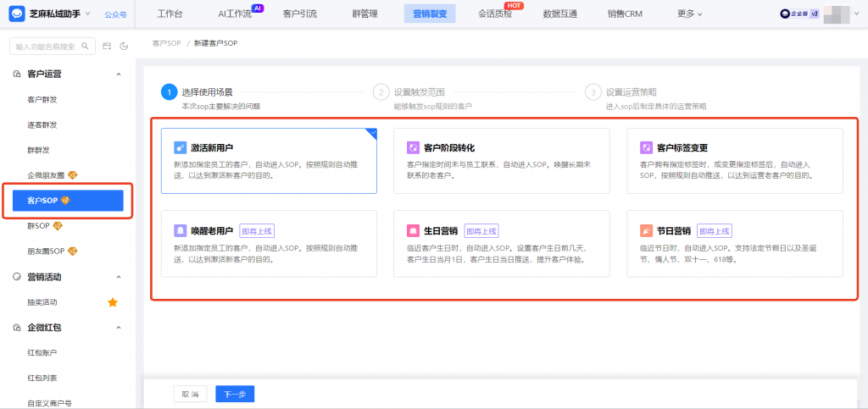Viewport: 868px width, 409px height.
Task: Unfavorite 抽奖活动 using the star icon
Action: (x=112, y=302)
